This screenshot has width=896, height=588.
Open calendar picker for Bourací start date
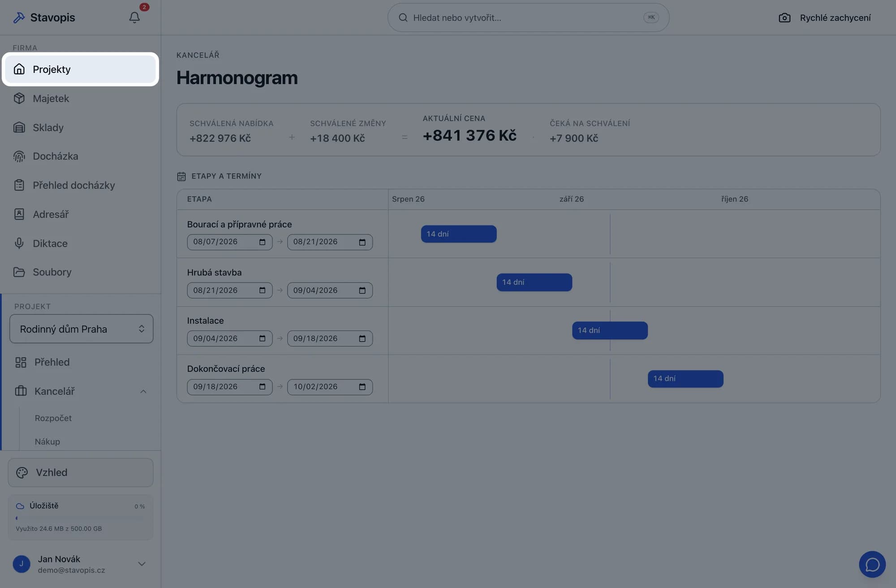coord(262,242)
